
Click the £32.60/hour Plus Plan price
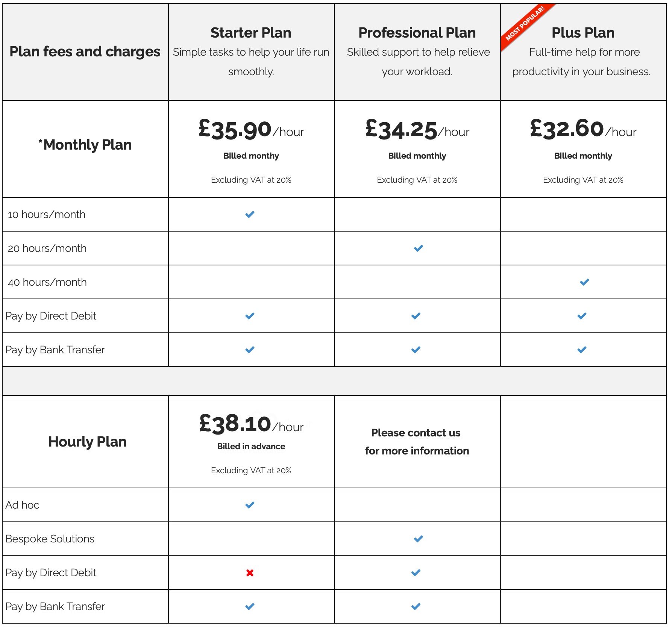(x=583, y=129)
